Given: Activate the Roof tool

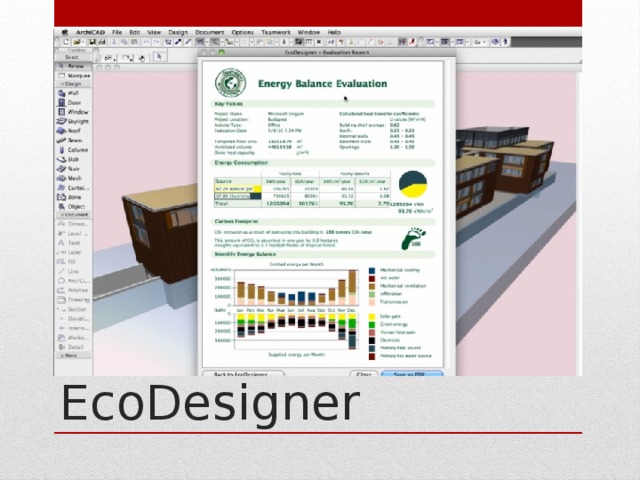Looking at the screenshot, I should click(73, 131).
